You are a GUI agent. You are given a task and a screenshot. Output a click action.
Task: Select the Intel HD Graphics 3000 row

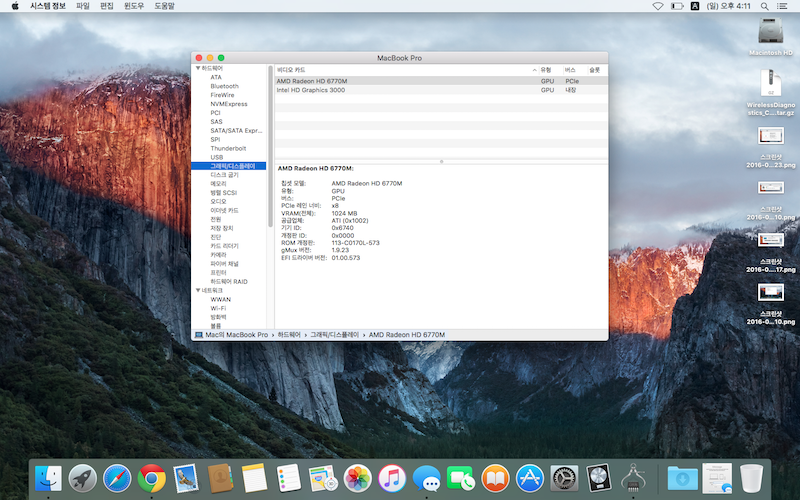[x=311, y=90]
